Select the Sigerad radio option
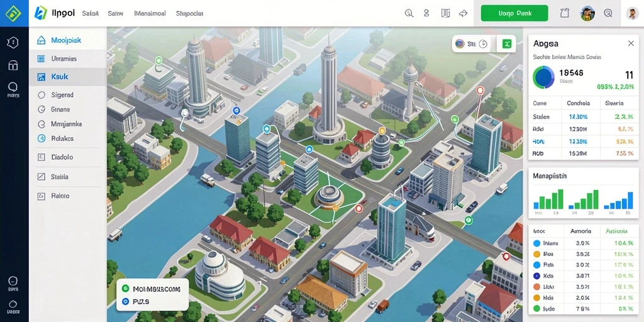Image resolution: width=644 pixels, height=322 pixels. point(56,95)
